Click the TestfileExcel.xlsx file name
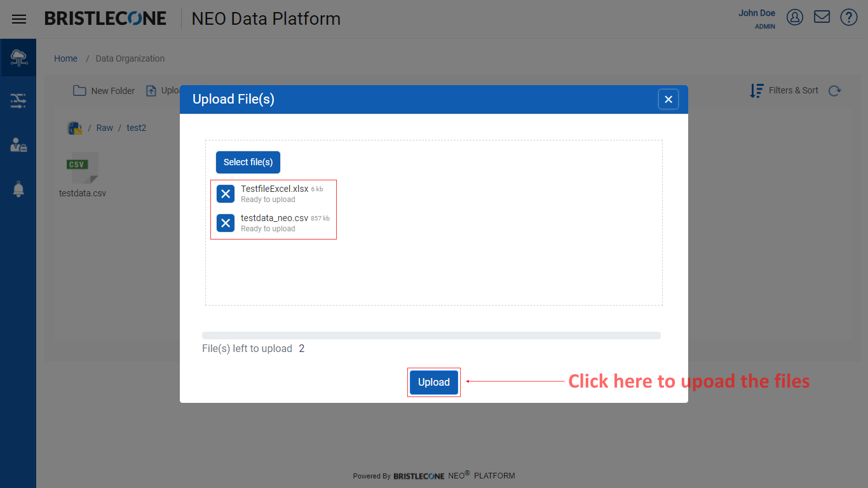 point(275,189)
